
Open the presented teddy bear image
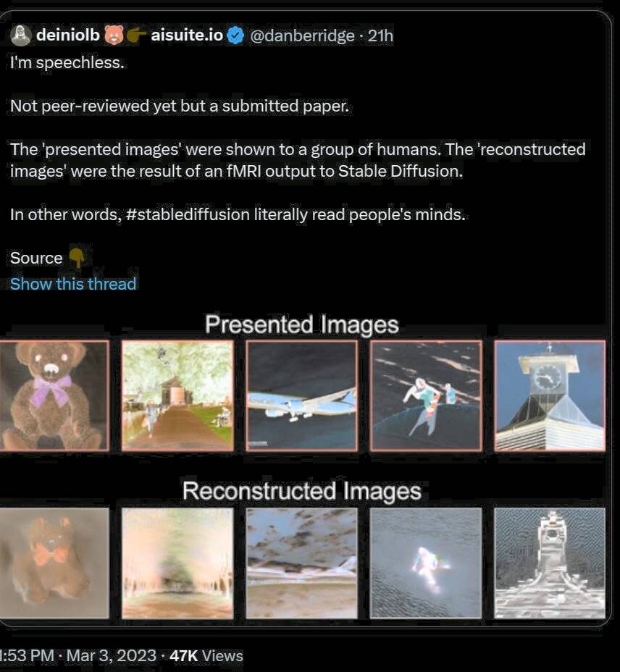pos(54,395)
